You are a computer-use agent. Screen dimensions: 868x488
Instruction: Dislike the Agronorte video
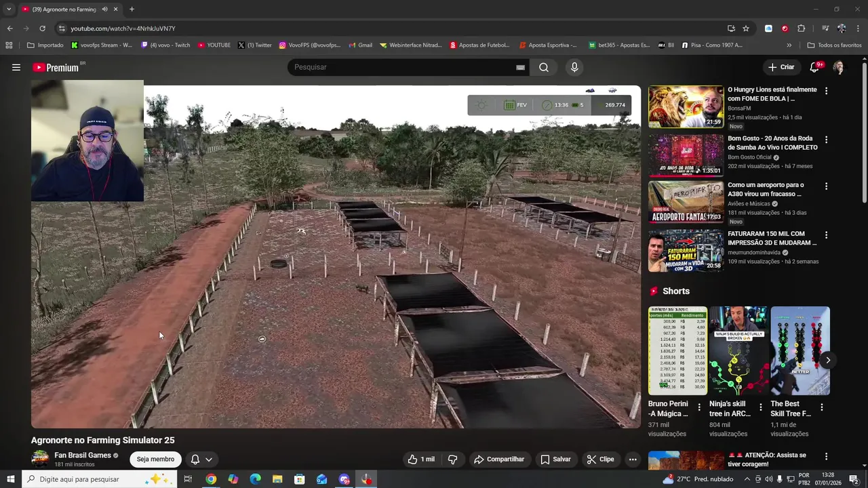(452, 459)
